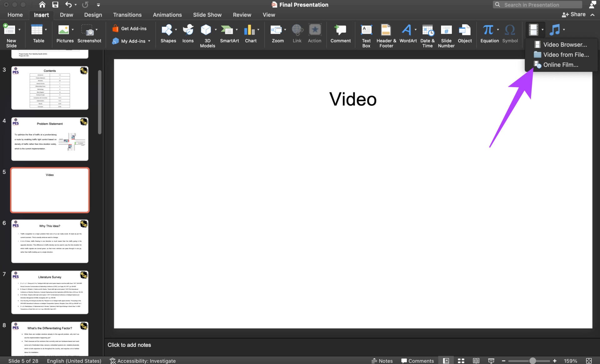Insert an Equation using the pi icon
The image size is (600, 364).
pyautogui.click(x=488, y=30)
